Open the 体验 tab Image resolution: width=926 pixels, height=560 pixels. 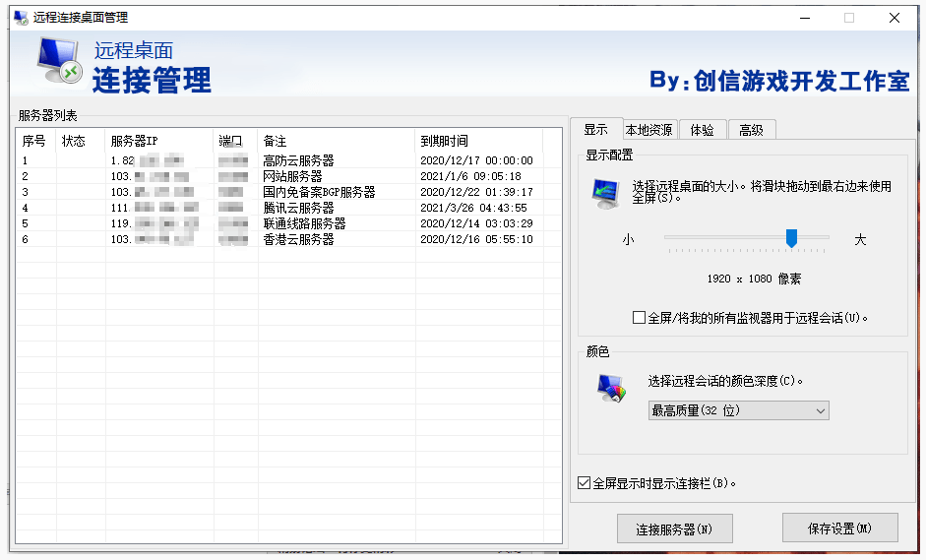(702, 130)
